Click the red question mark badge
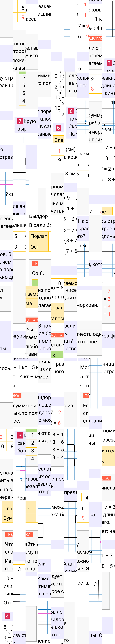The image size is (115, 644). coord(109,63)
